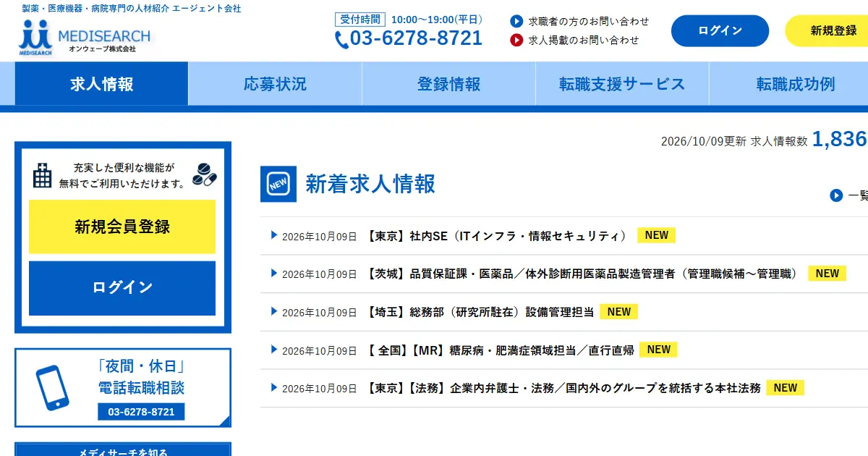Screen dimensions: 868x456
Task: Click triangle marker for 茨城 品質保証課 row
Action: [x=274, y=273]
